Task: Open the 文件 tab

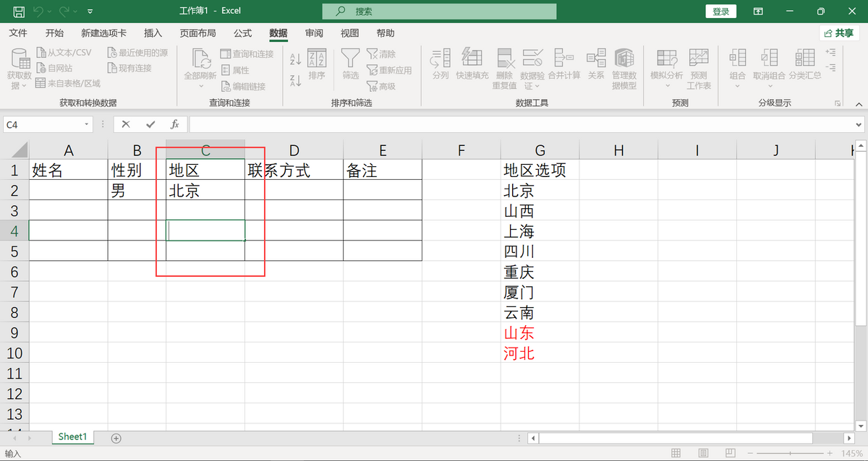Action: tap(18, 33)
